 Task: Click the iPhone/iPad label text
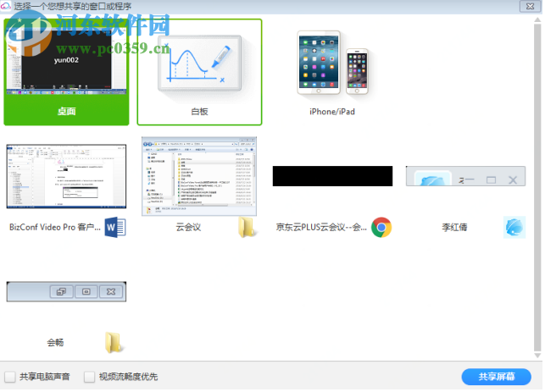tap(332, 112)
